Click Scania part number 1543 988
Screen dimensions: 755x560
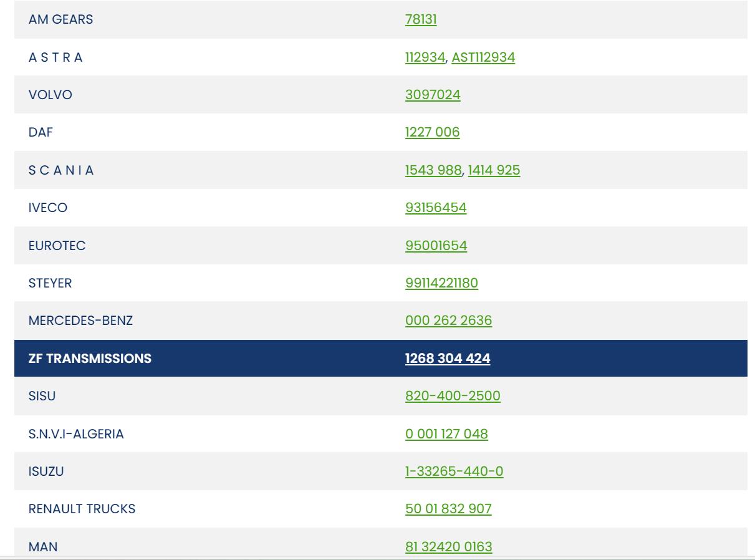coord(433,170)
